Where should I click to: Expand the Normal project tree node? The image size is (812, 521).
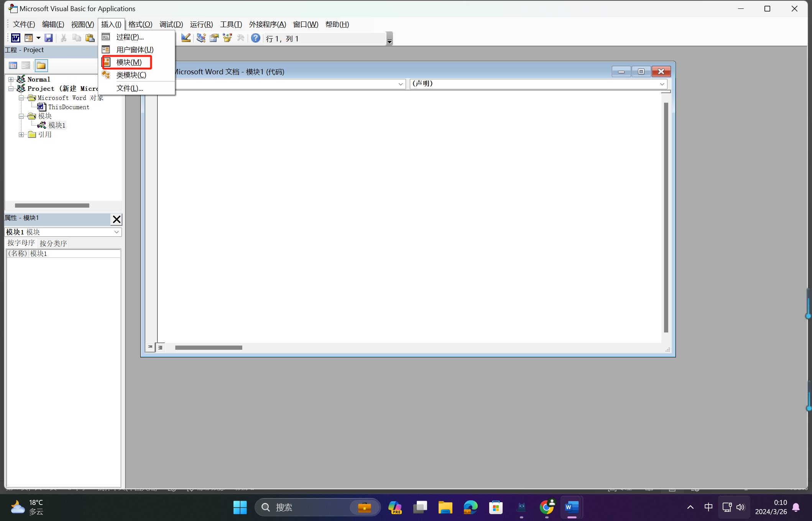coord(11,79)
